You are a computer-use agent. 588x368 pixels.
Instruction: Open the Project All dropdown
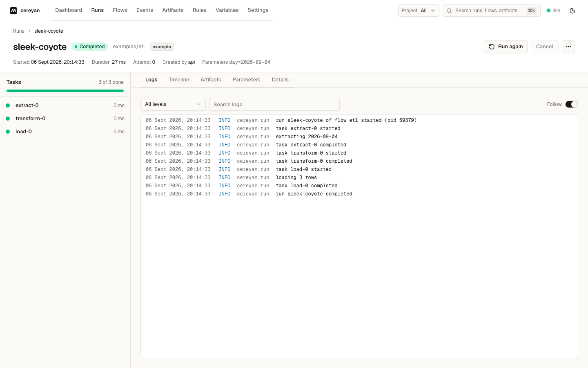coord(419,11)
